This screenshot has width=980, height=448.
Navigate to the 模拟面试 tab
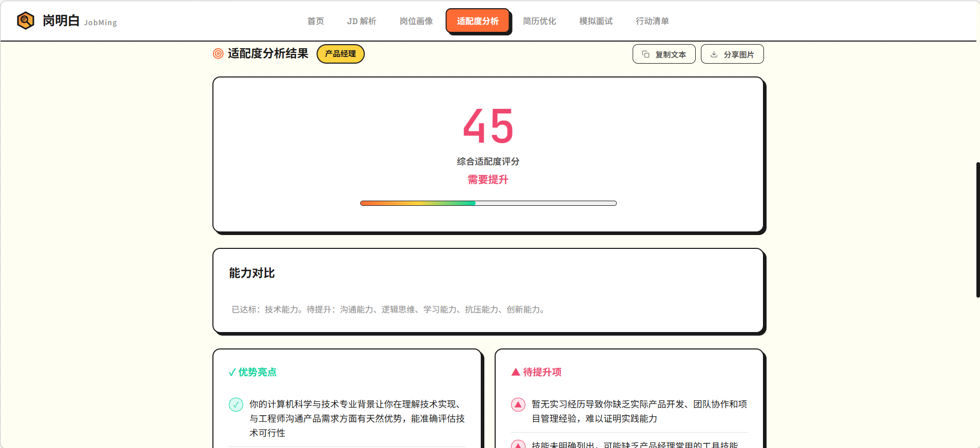(x=596, y=21)
